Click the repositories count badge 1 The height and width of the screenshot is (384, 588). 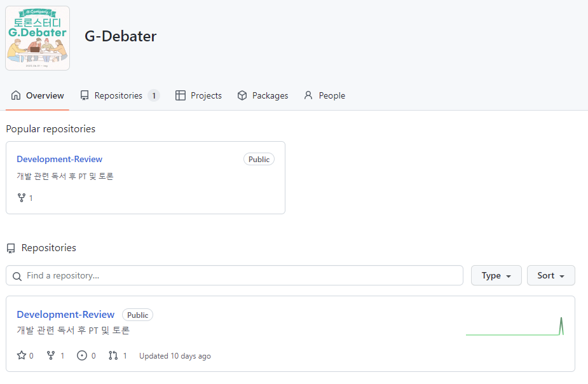(x=154, y=95)
